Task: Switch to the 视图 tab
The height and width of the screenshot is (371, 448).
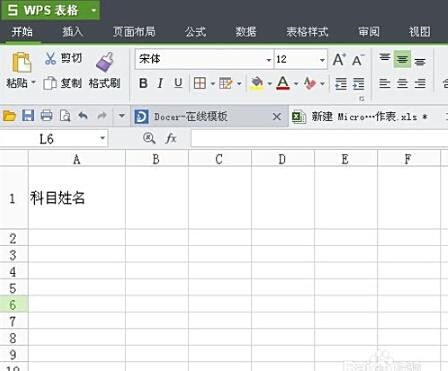Action: coord(419,32)
